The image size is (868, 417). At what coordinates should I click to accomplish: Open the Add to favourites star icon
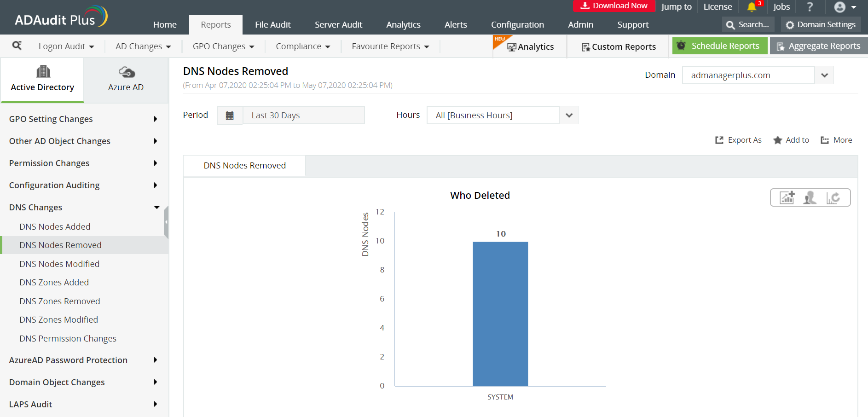click(778, 140)
